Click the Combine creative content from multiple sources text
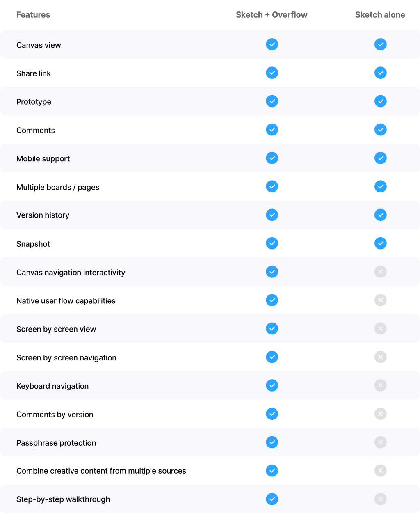This screenshot has width=420, height=513. pyautogui.click(x=101, y=471)
